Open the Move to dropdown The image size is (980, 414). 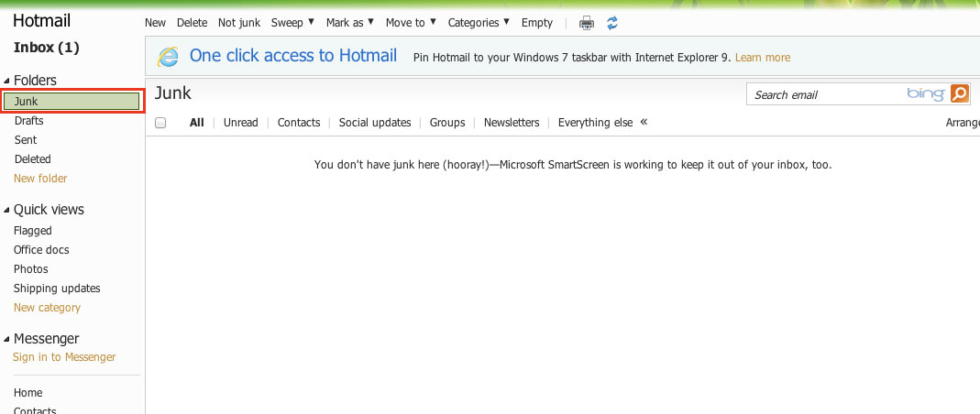pos(411,23)
